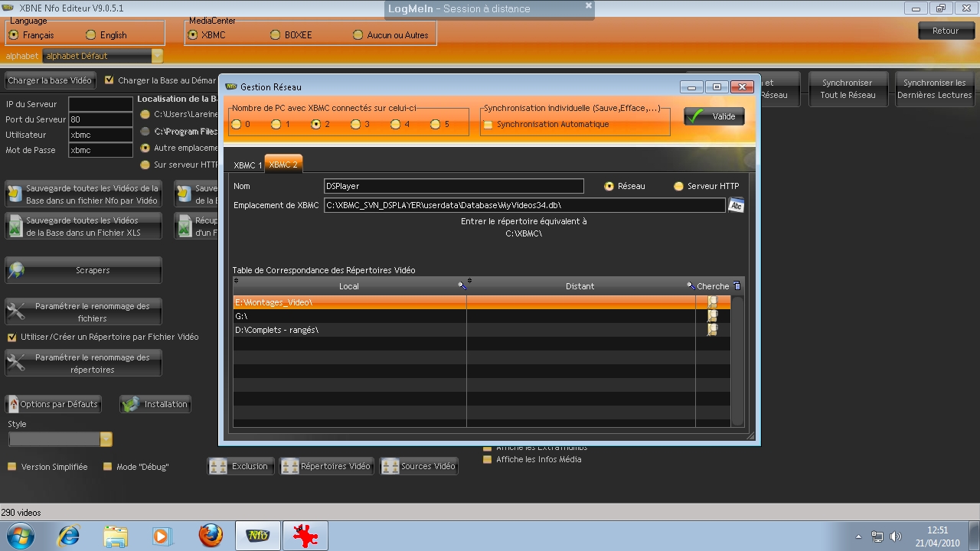Open Paramétrer le renommage des fichiers
This screenshot has width=980, height=551.
pyautogui.click(x=83, y=311)
